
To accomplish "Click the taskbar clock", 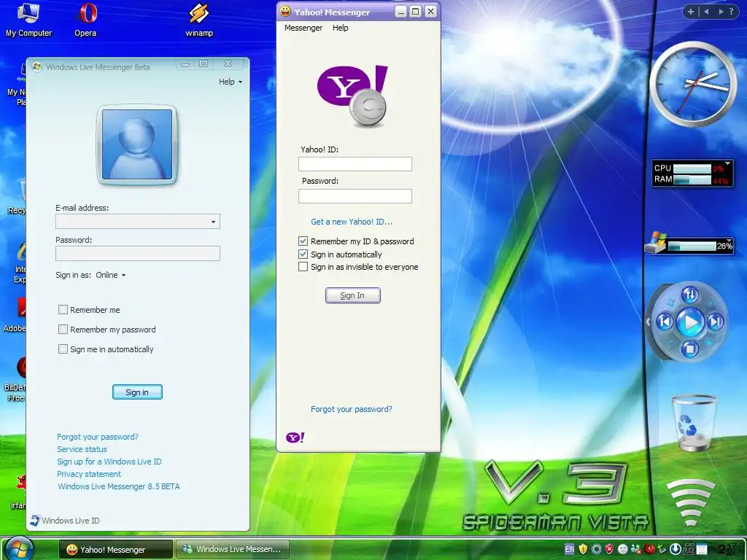I will click(727, 550).
